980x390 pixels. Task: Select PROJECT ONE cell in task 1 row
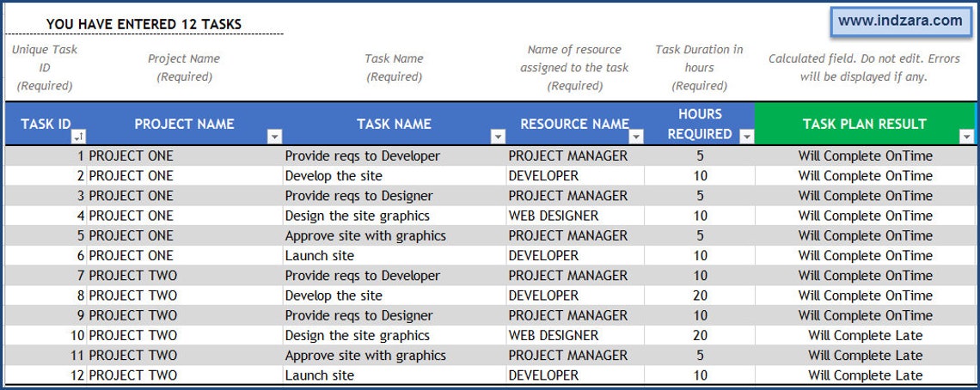(184, 155)
